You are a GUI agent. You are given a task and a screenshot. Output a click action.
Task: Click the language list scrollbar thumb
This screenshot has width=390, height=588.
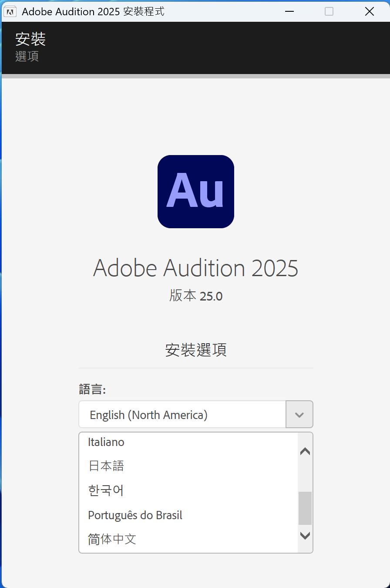[x=305, y=508]
